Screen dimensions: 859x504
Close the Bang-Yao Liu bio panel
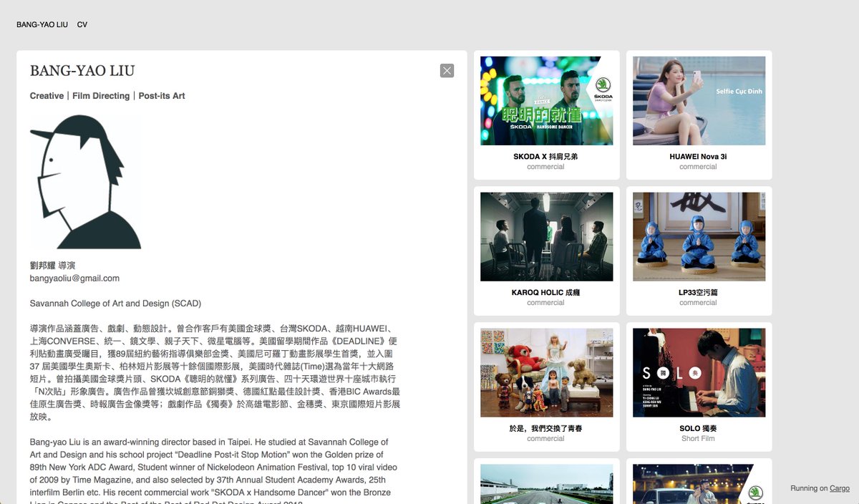click(x=447, y=70)
